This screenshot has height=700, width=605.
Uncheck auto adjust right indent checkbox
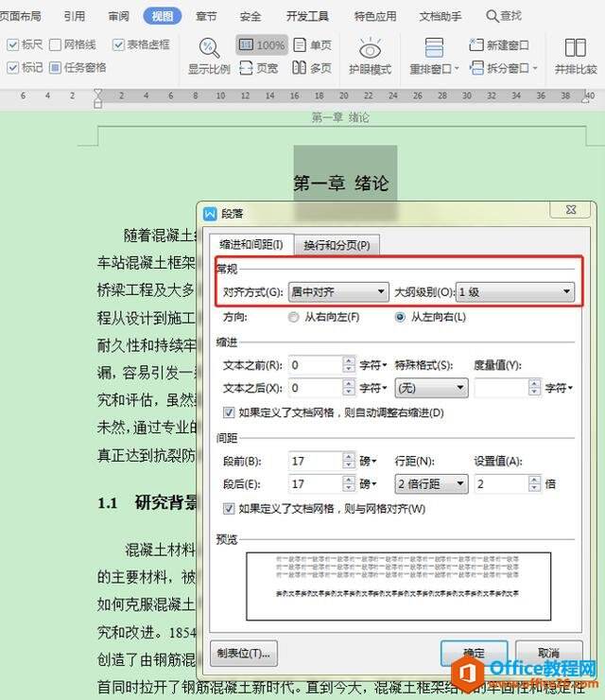pyautogui.click(x=229, y=412)
